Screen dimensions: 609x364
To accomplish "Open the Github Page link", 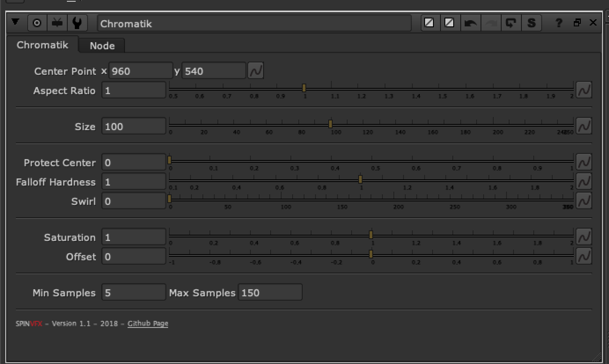I will coord(147,323).
